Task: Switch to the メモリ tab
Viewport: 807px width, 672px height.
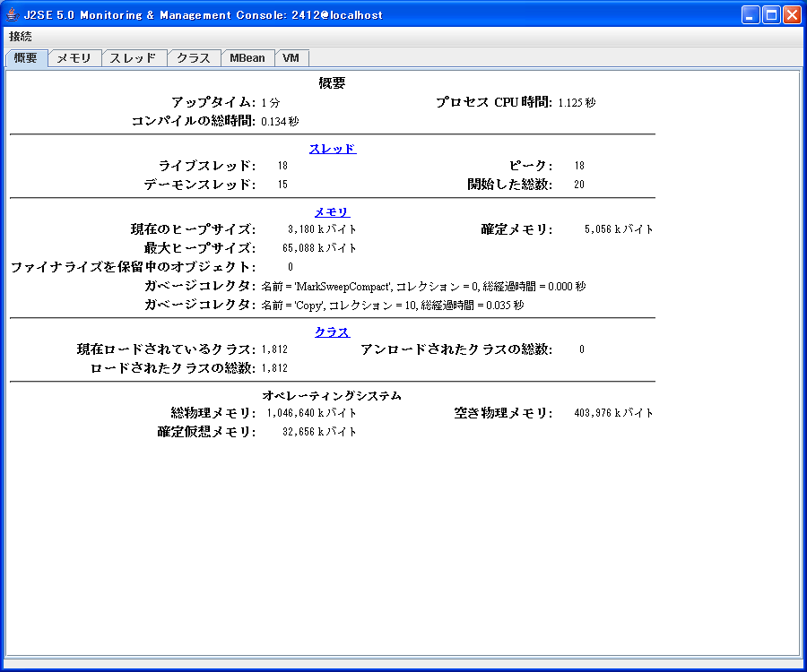Action: (74, 58)
